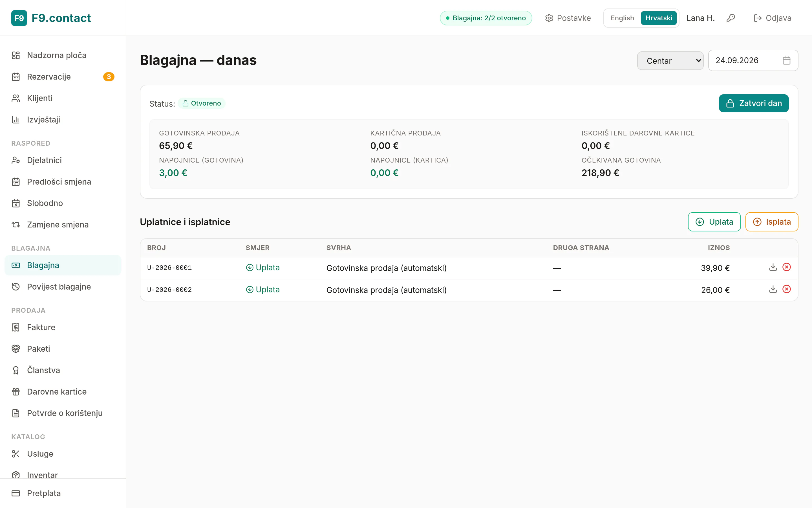The image size is (812, 508).
Task: Open Članstva memberships page
Action: (63, 371)
